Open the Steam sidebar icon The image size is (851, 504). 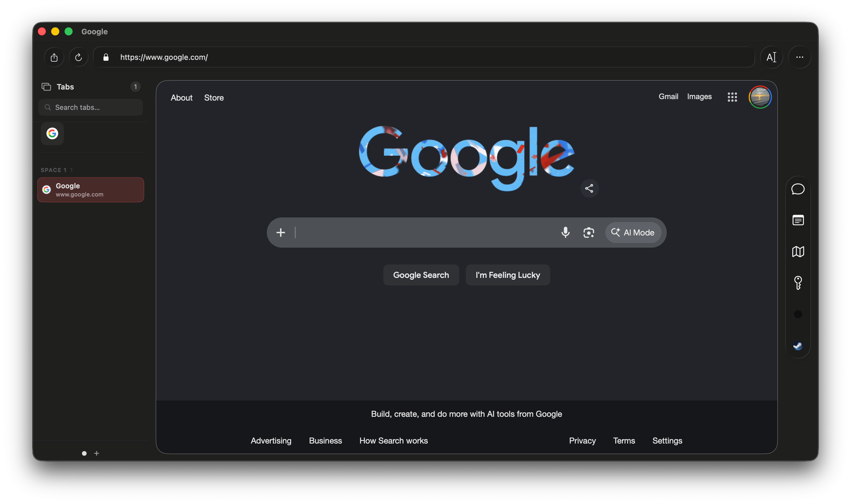[798, 346]
